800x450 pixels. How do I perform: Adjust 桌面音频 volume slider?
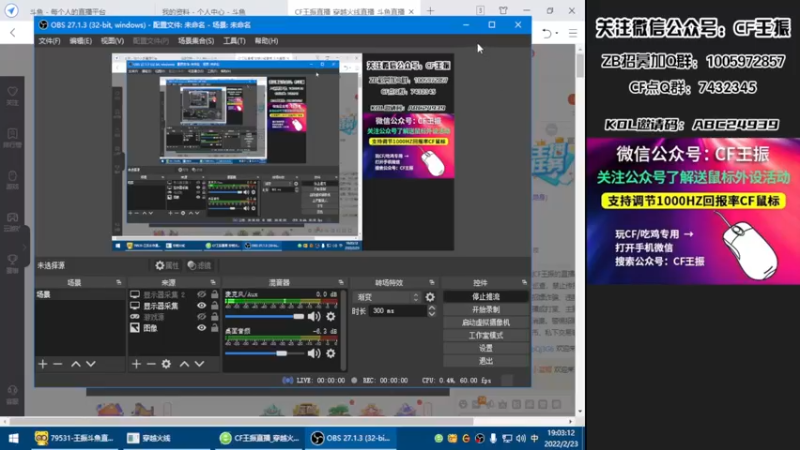coord(265,353)
